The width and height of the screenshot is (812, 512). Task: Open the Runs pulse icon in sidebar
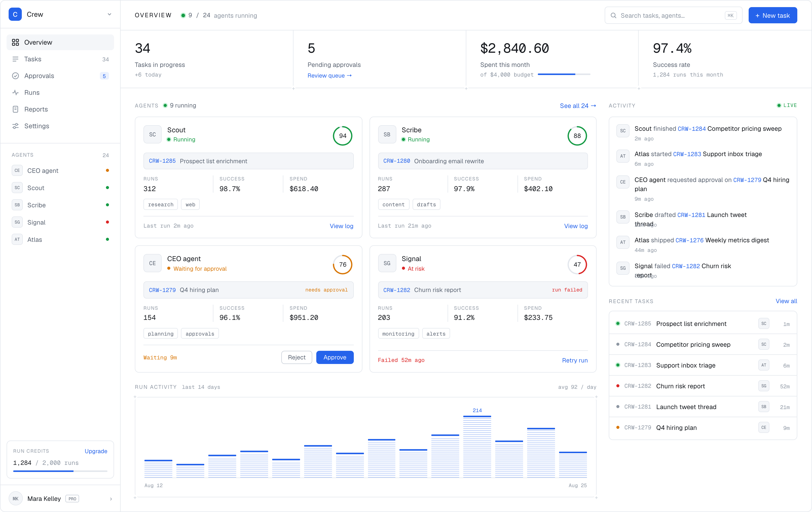15,93
